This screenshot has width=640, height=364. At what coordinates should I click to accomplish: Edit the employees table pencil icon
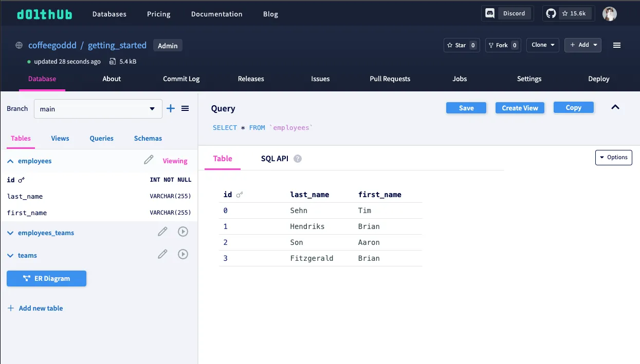click(x=149, y=160)
